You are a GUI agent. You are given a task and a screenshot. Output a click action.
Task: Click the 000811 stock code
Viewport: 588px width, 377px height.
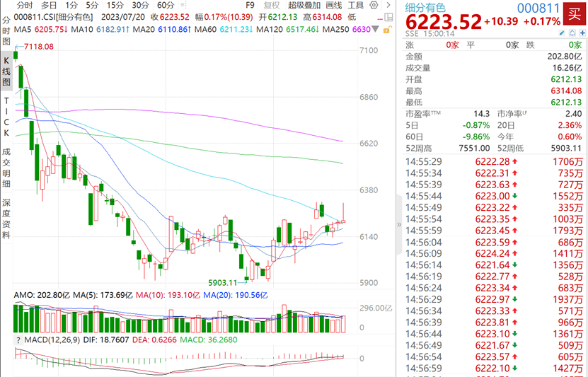pyautogui.click(x=538, y=8)
